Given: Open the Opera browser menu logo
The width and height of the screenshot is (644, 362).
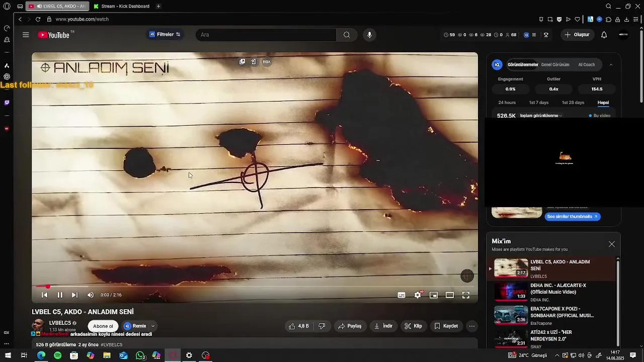Looking at the screenshot, I should [x=7, y=6].
